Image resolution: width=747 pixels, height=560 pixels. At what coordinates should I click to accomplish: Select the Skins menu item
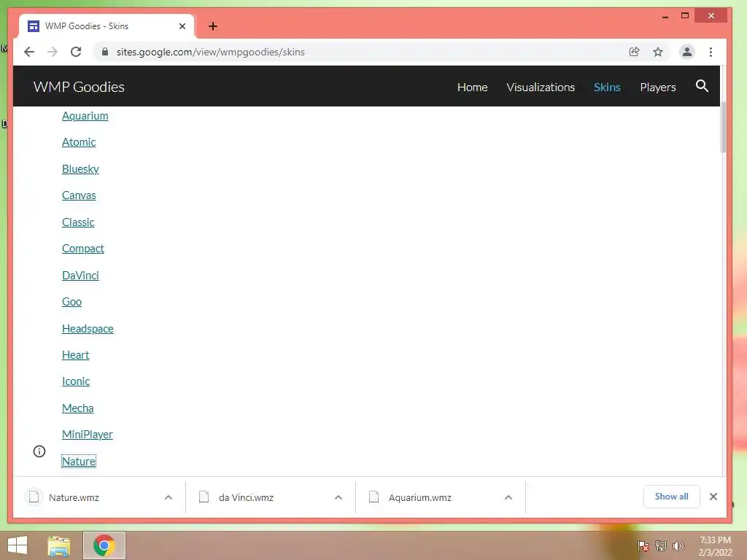(607, 87)
